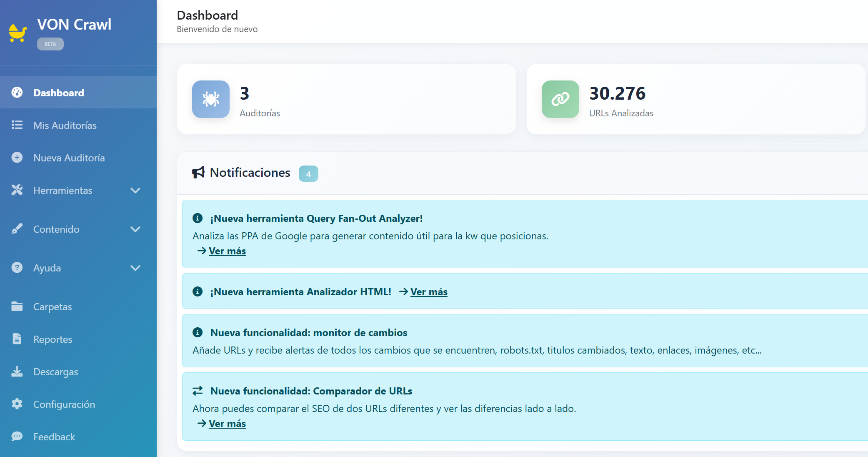Open Ver más for Query Fan-Out Analyzer
This screenshot has width=868, height=457.
pyautogui.click(x=227, y=251)
